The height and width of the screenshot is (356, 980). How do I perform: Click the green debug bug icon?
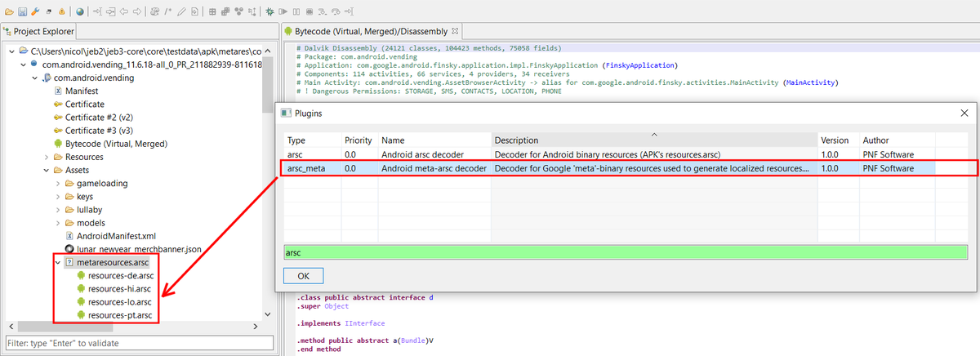(x=269, y=11)
